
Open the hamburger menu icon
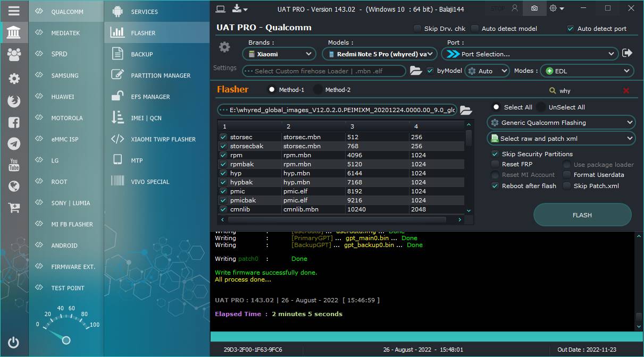coord(14,11)
